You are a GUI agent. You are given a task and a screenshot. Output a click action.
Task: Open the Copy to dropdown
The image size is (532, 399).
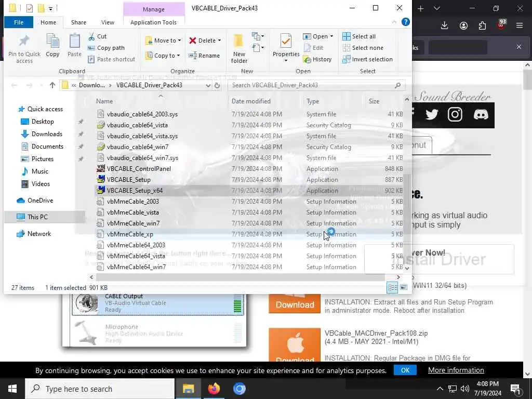point(163,55)
